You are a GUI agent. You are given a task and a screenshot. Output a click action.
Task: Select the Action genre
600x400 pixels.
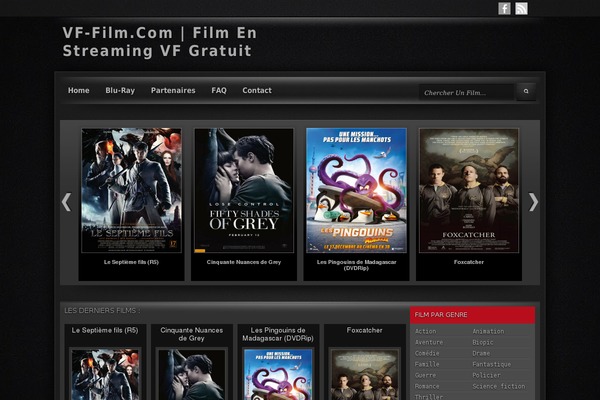click(426, 331)
